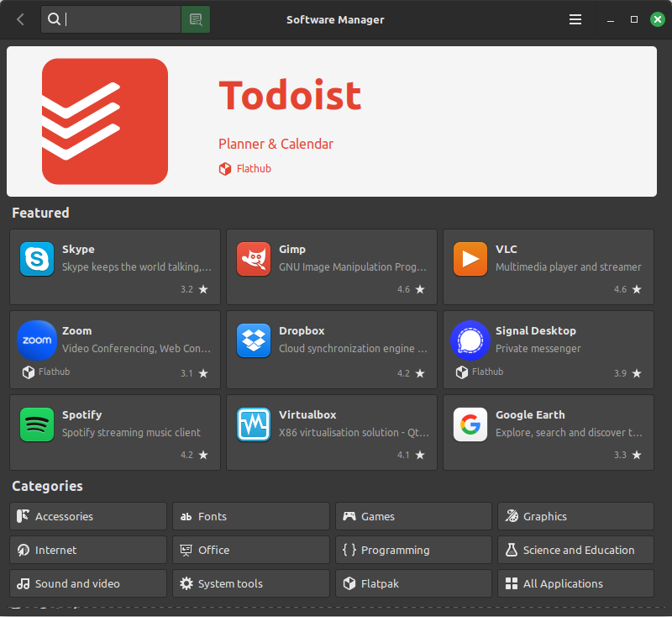Show All Applications category
The width and height of the screenshot is (672, 617).
pos(575,583)
